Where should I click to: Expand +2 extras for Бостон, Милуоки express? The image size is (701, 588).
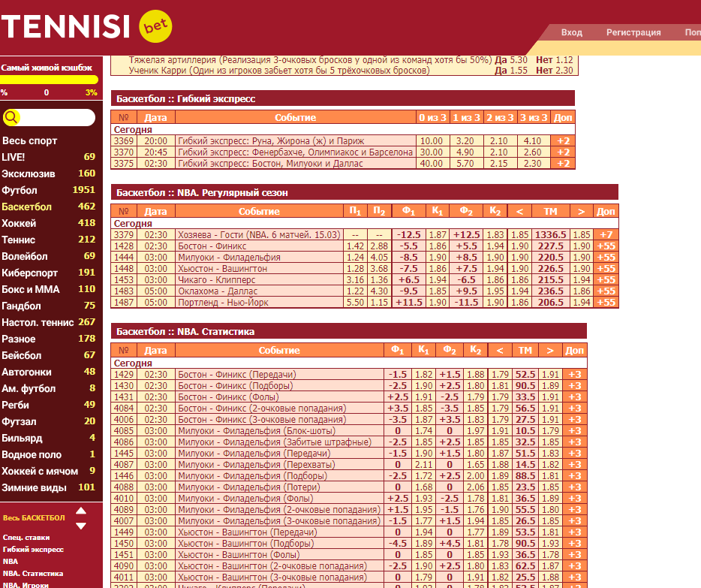(563, 164)
